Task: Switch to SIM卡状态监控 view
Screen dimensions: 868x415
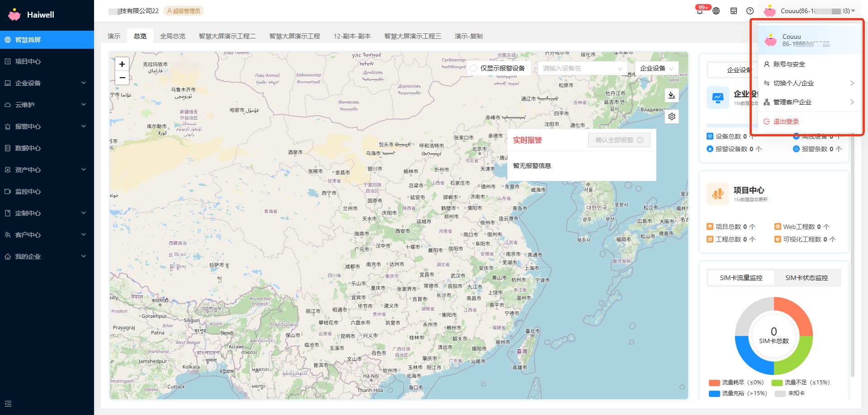Action: tap(807, 278)
